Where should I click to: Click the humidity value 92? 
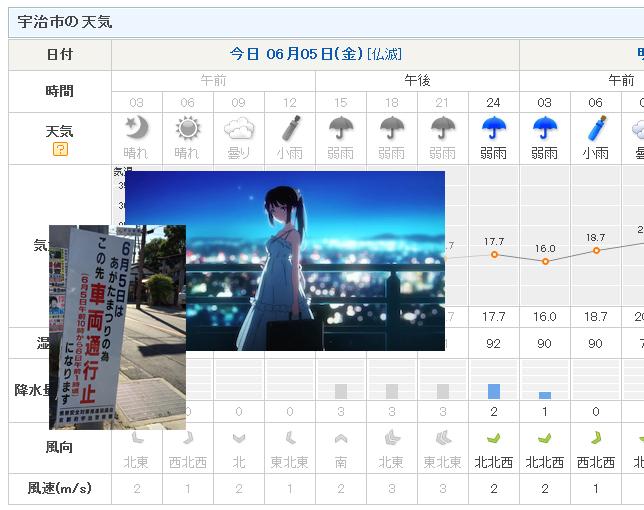494,343
